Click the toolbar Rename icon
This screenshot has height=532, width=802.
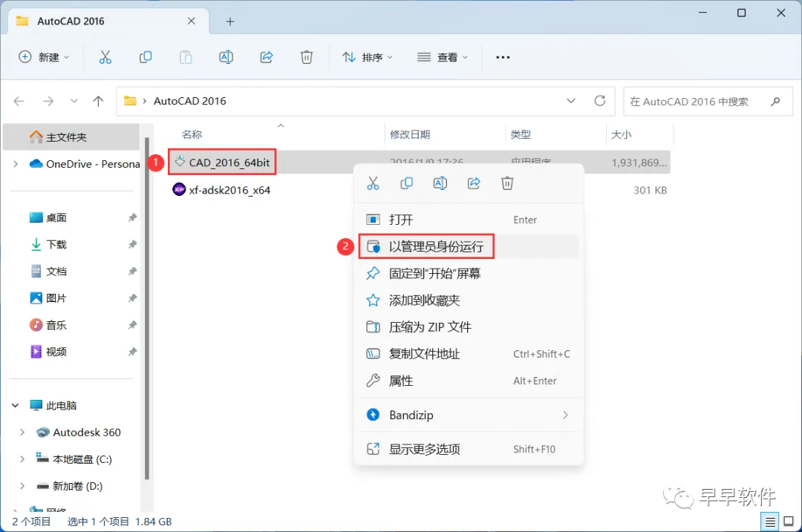[226, 57]
